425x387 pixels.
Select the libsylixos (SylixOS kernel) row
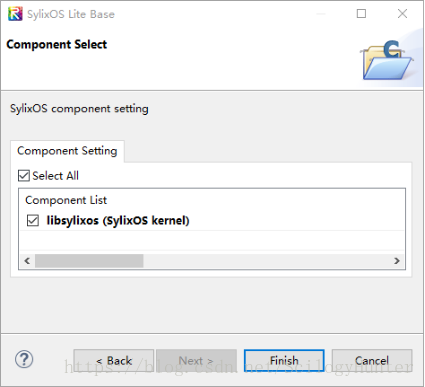pos(212,220)
